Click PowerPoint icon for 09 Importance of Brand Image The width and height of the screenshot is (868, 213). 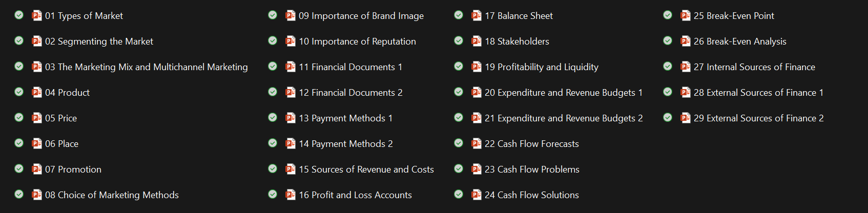pyautogui.click(x=291, y=15)
